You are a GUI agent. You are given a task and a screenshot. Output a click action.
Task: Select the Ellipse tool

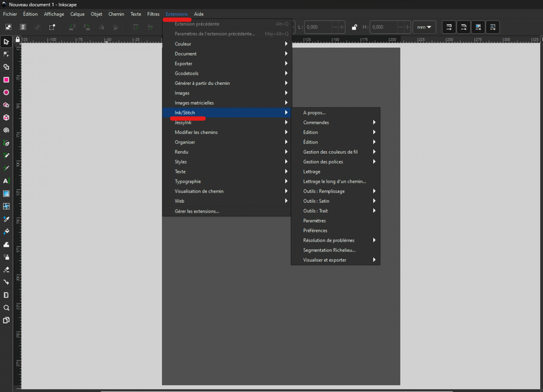point(6,93)
